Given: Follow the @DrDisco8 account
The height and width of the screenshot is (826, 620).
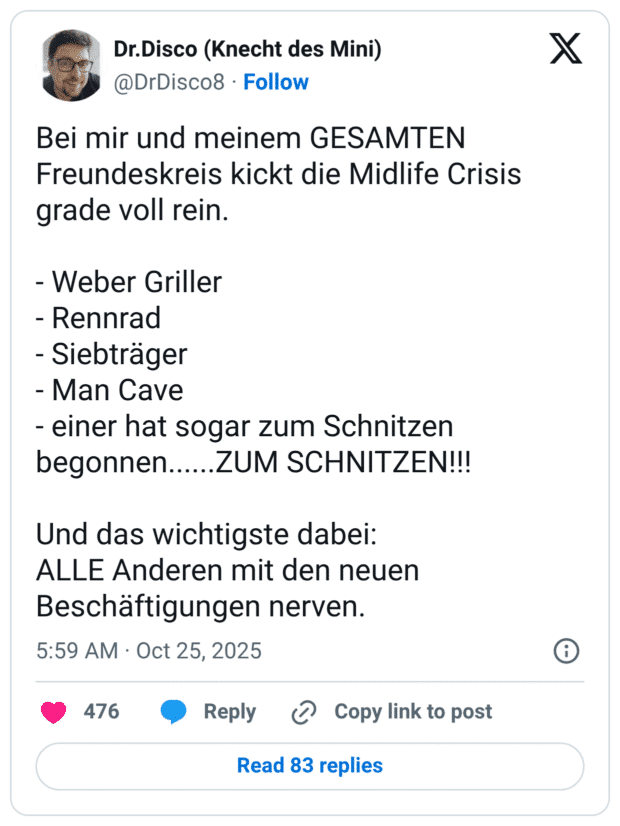Looking at the screenshot, I should tap(276, 82).
